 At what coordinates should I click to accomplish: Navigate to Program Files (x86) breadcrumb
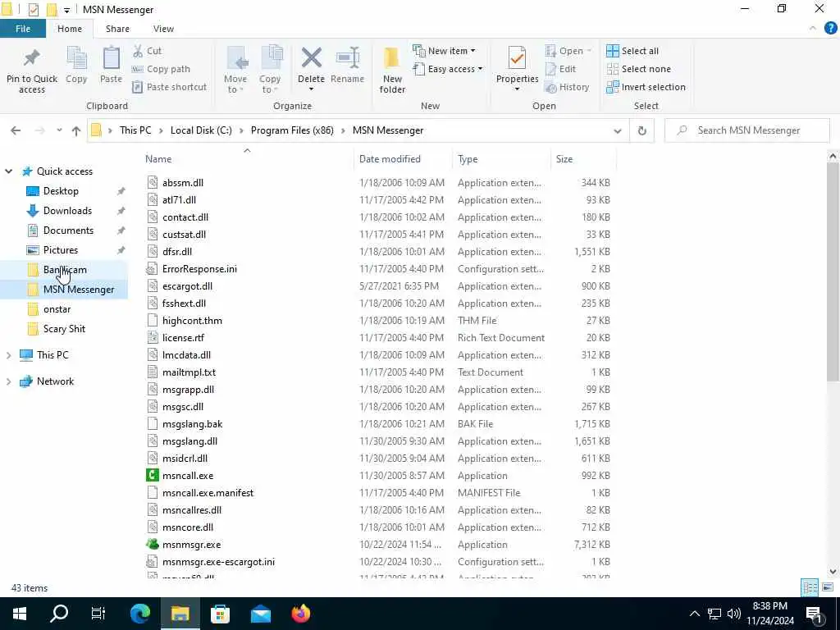click(x=292, y=130)
